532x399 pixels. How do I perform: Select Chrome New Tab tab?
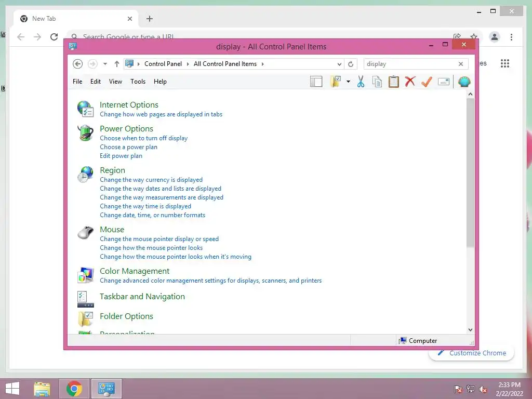click(x=76, y=19)
